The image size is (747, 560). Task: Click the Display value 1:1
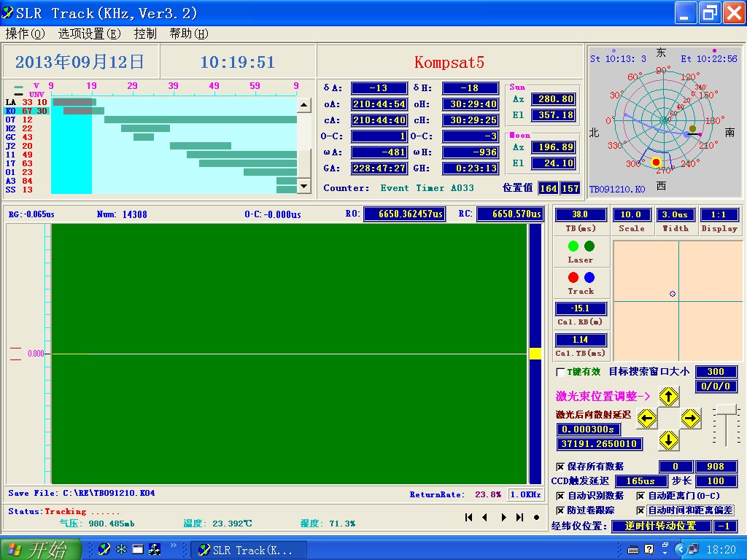pyautogui.click(x=719, y=215)
